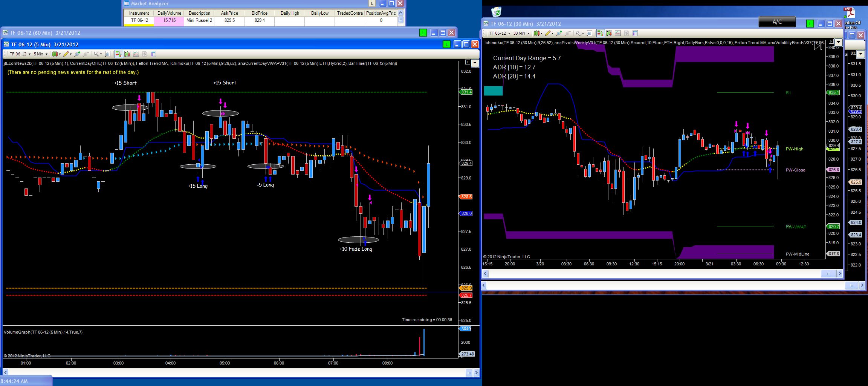868x386 pixels.
Task: Open indicators line-chart icon in 30 Min chart
Action: (x=618, y=33)
